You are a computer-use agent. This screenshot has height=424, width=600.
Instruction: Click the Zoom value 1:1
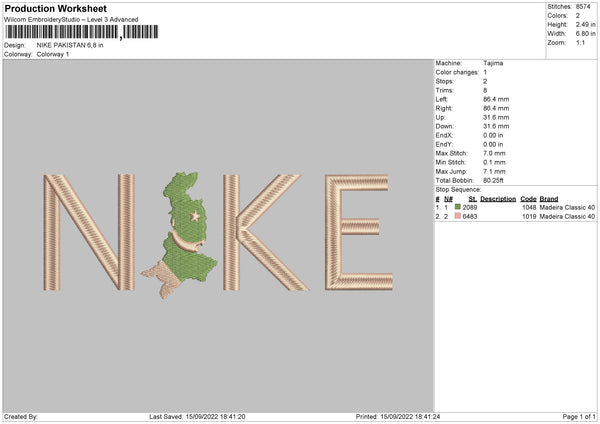[580, 42]
